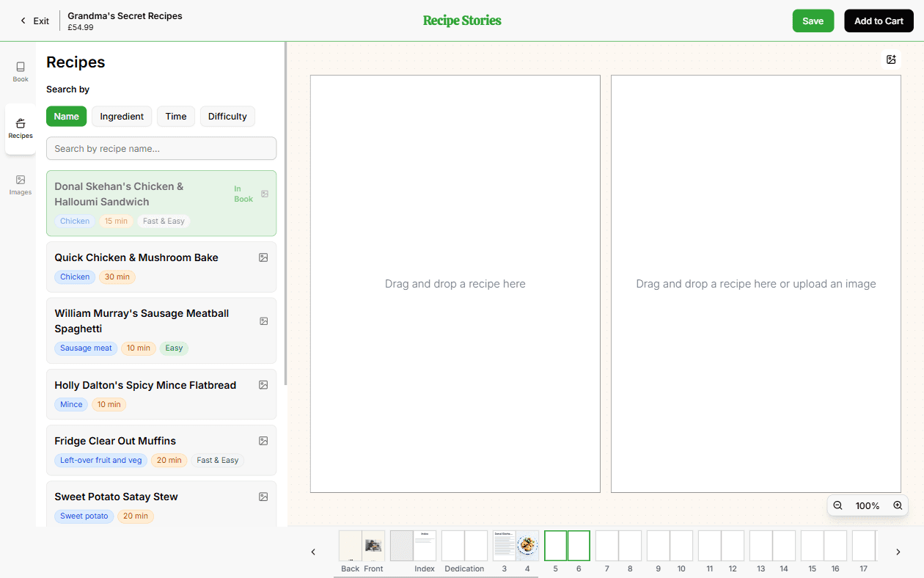Open the Book panel in the sidebar
The width and height of the screenshot is (924, 578).
point(20,70)
